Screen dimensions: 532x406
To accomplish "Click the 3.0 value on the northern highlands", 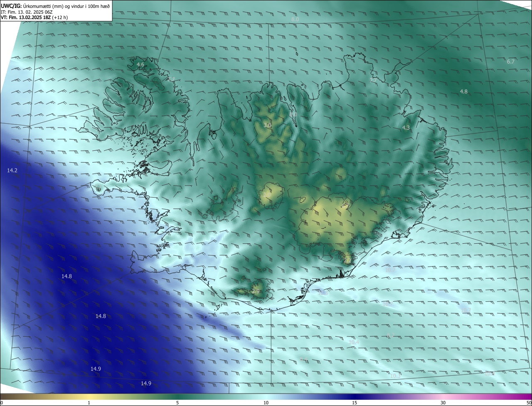I will tap(267, 125).
